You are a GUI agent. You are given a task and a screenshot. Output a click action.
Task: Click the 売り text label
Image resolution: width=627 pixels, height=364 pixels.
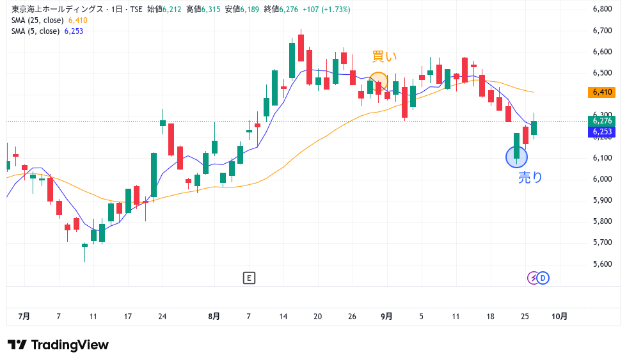(x=530, y=178)
